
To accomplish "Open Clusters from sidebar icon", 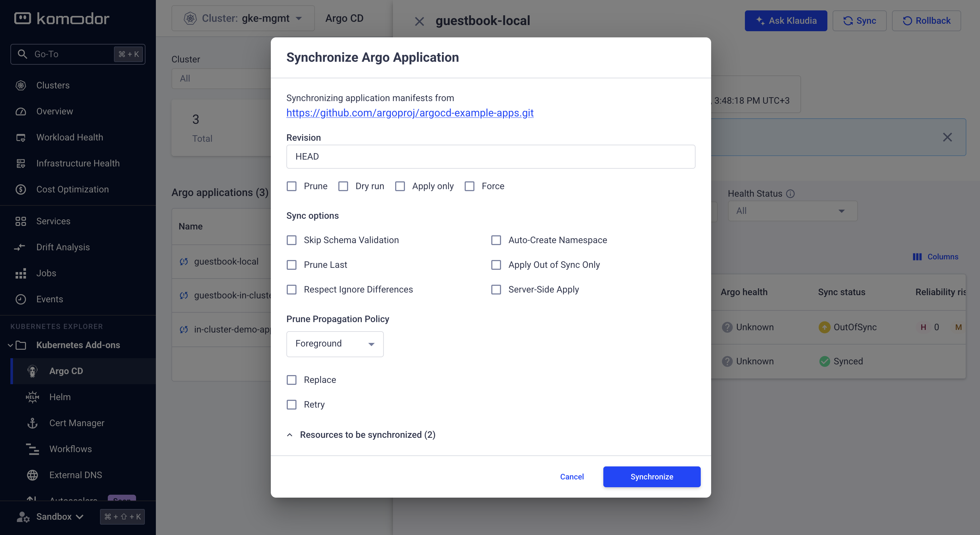I will click(21, 85).
